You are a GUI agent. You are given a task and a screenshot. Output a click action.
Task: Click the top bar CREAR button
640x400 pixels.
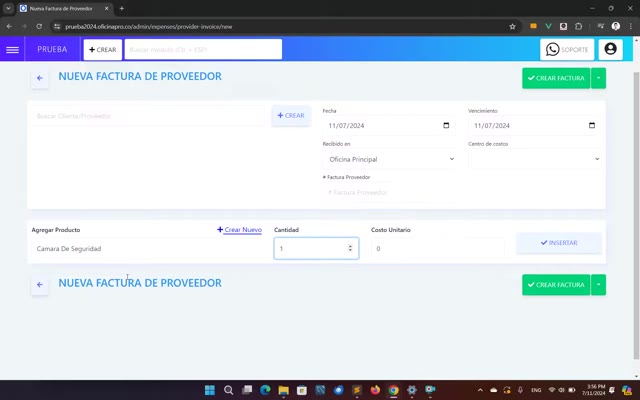click(102, 49)
